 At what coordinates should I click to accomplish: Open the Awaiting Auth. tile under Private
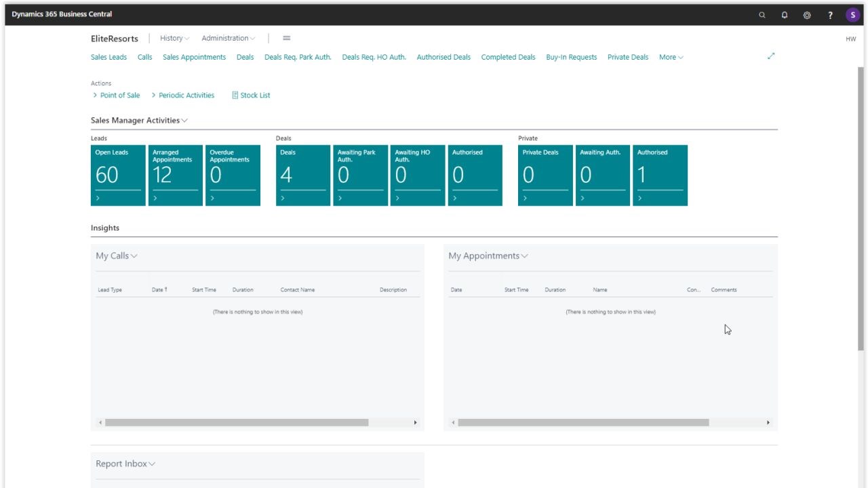click(603, 176)
